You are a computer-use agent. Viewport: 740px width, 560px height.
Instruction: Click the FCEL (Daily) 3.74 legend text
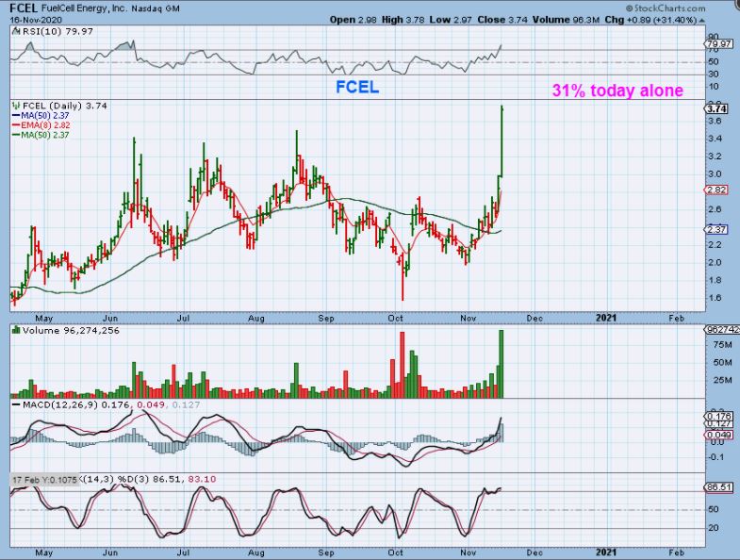[65, 106]
